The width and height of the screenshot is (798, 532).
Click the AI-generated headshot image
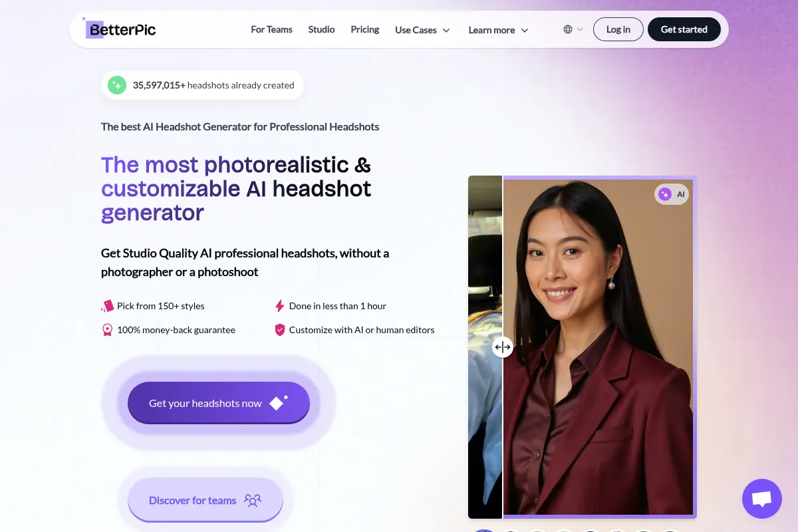(x=598, y=347)
